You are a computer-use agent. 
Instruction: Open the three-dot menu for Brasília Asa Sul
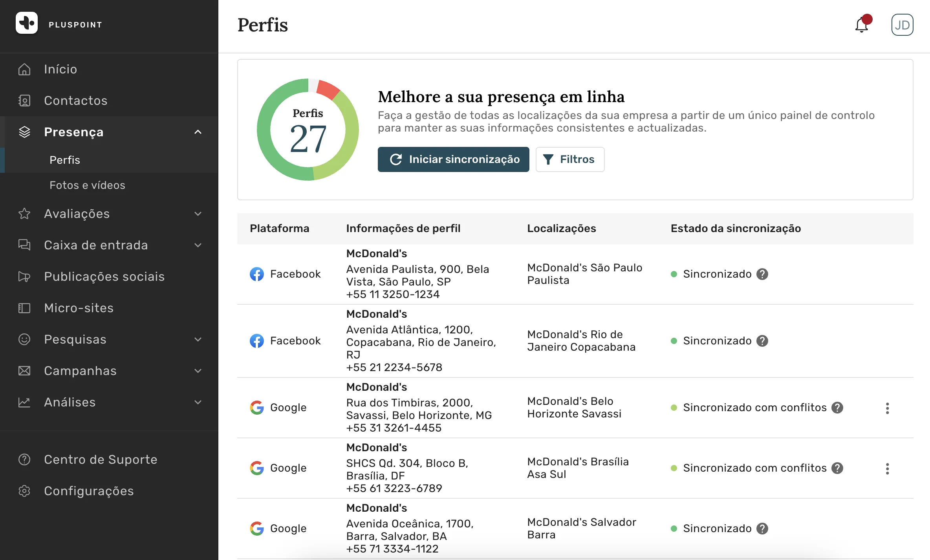coord(887,468)
